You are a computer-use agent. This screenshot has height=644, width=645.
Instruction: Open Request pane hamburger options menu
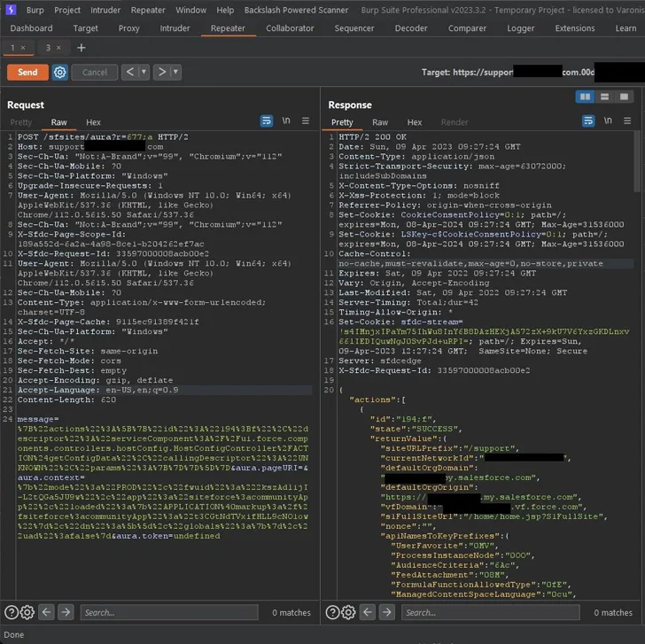tap(306, 120)
